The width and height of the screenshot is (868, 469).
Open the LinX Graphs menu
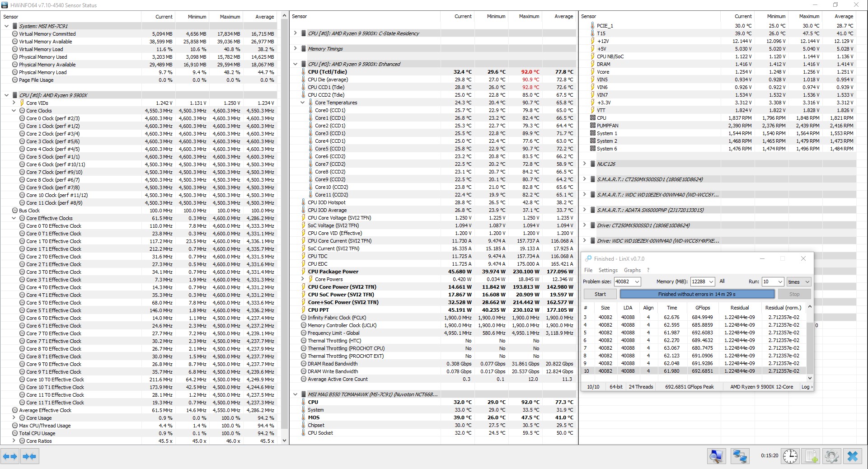pos(632,270)
